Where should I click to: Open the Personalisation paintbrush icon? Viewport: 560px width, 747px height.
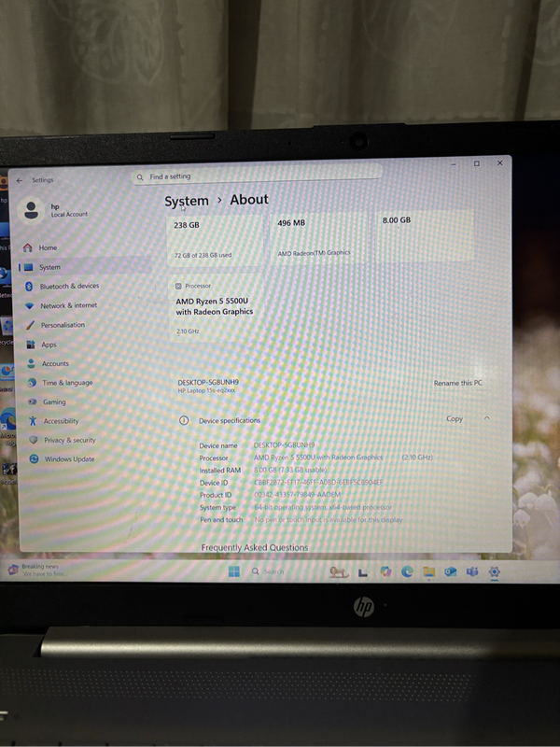(x=30, y=325)
